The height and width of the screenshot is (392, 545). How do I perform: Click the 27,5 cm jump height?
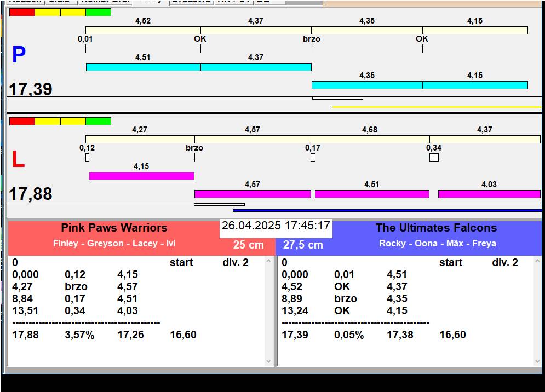tap(303, 245)
